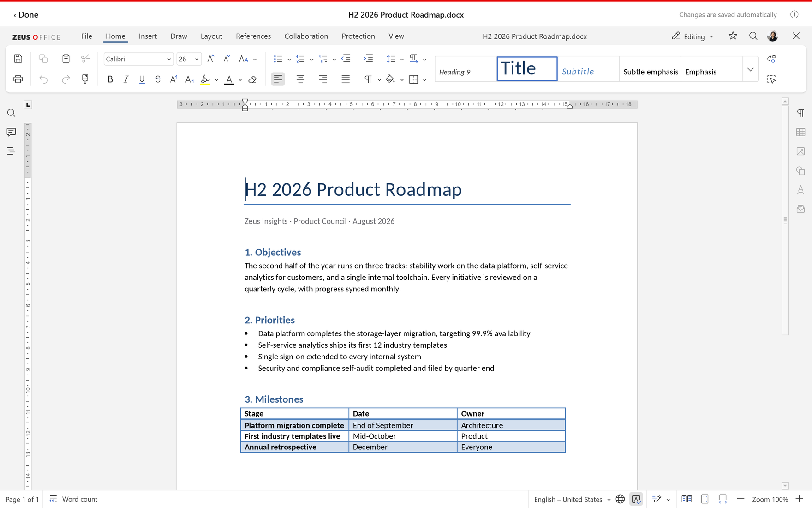812x508 pixels.
Task: Open the Find sidebar magnifier icon
Action: click(12, 113)
